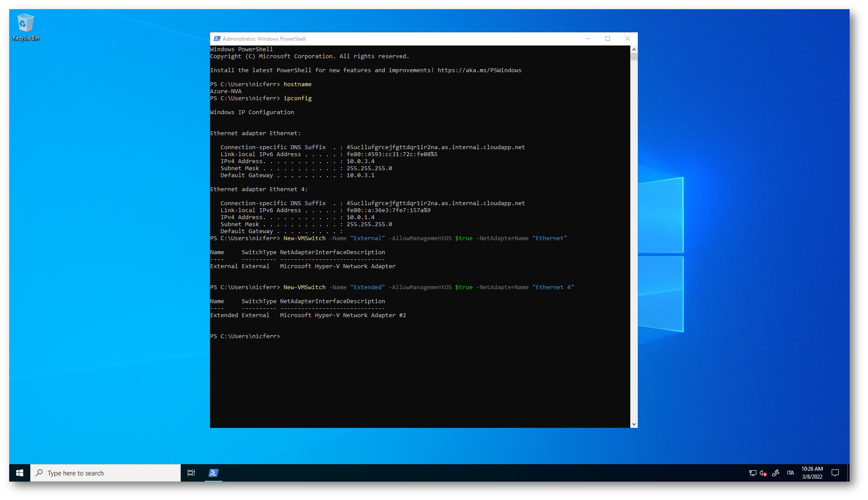
Task: Open the clock showing 10:26 AM
Action: coord(812,473)
